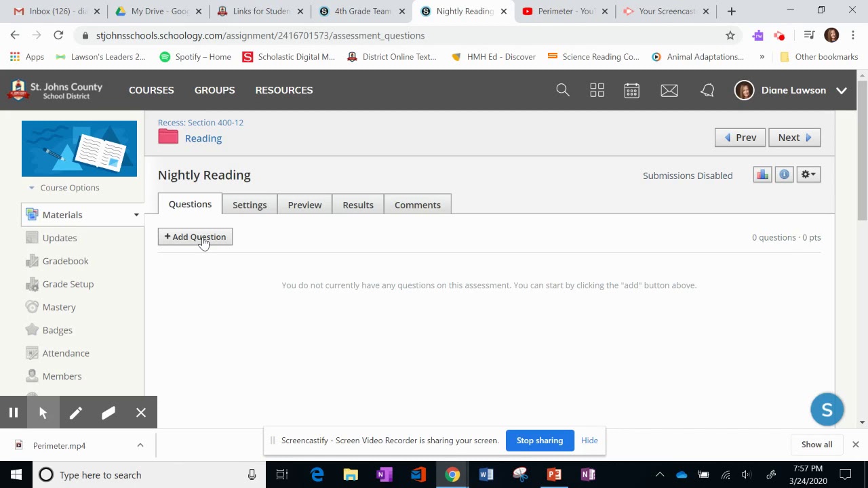Open the apps grid icon in header
868x488 pixels.
[x=597, y=90]
